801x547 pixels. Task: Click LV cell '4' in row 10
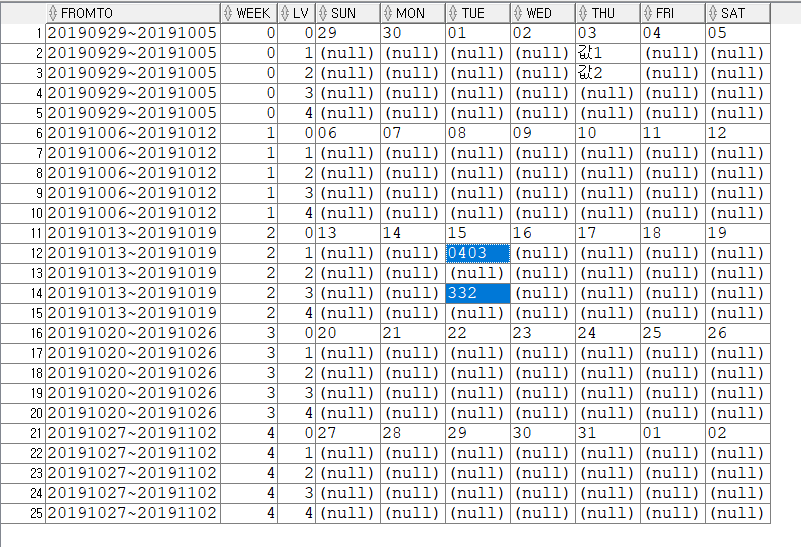pyautogui.click(x=296, y=213)
